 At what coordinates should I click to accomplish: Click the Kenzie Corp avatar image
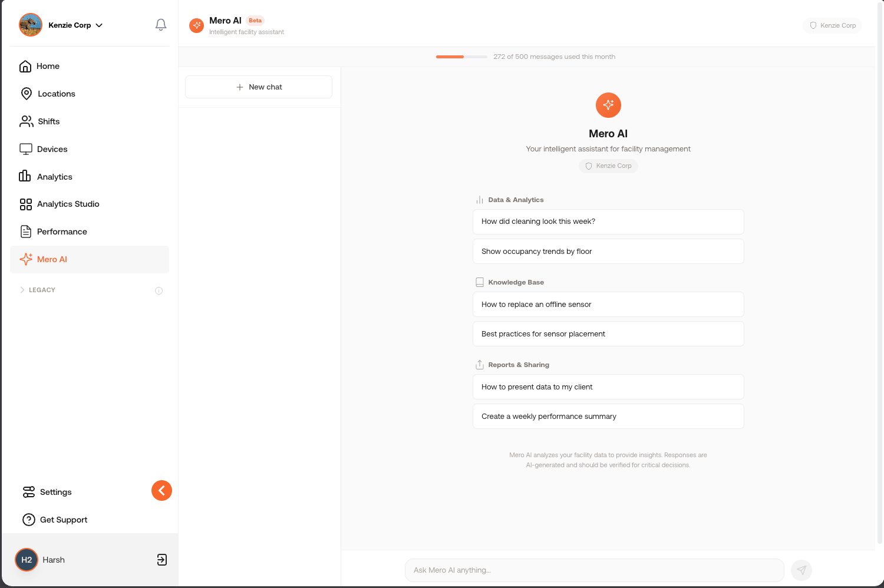(31, 25)
